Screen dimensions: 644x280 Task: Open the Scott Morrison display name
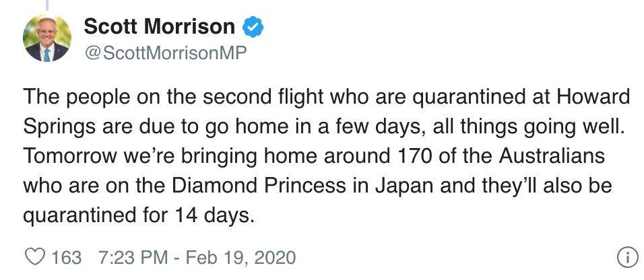coord(160,27)
